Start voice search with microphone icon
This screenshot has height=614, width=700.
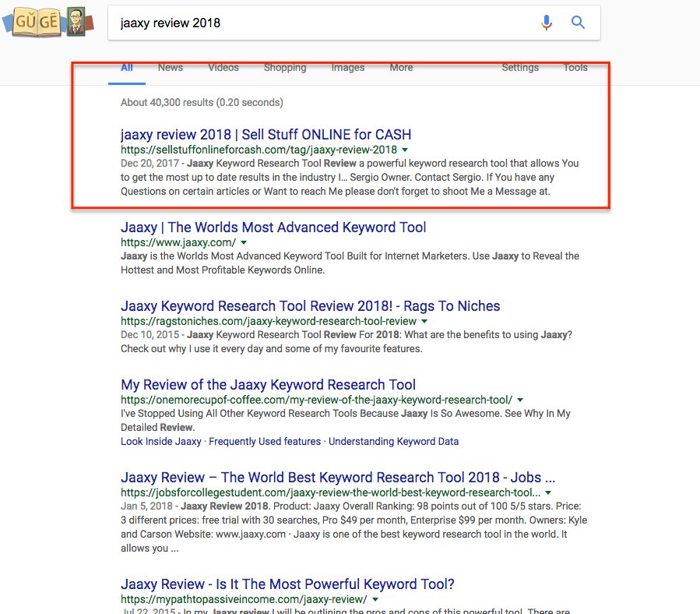[x=547, y=23]
